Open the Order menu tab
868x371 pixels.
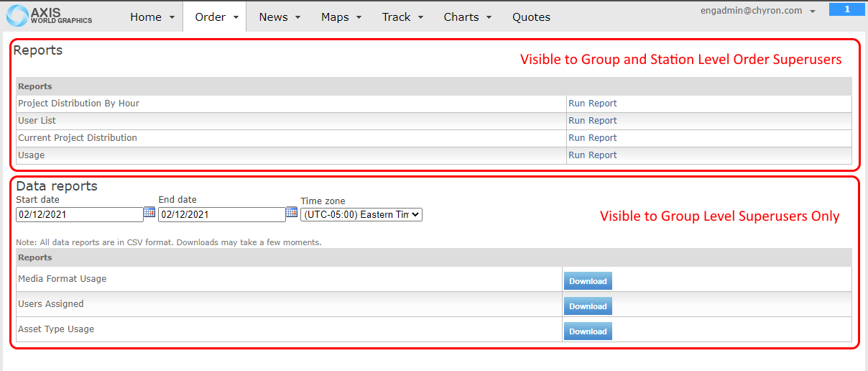coord(214,17)
